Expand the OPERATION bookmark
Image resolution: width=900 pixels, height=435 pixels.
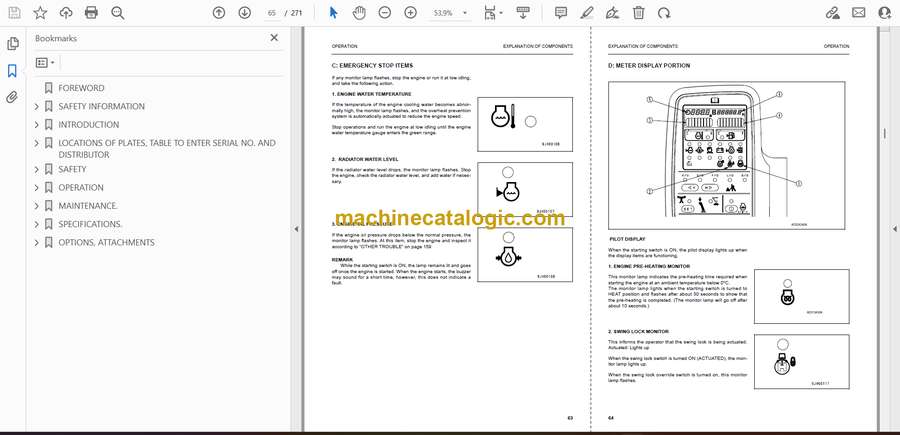pyautogui.click(x=37, y=188)
